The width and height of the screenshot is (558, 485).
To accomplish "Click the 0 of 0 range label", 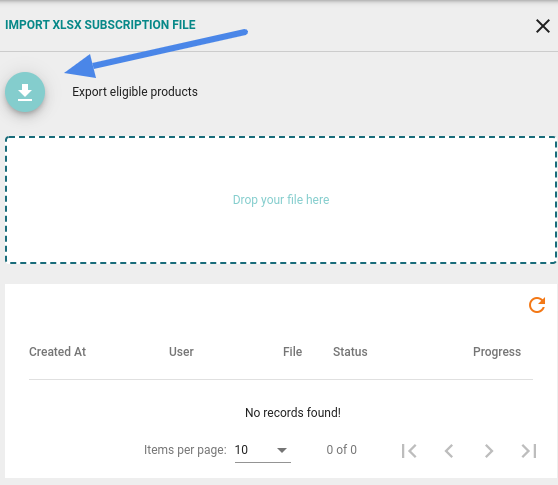I will pos(341,450).
